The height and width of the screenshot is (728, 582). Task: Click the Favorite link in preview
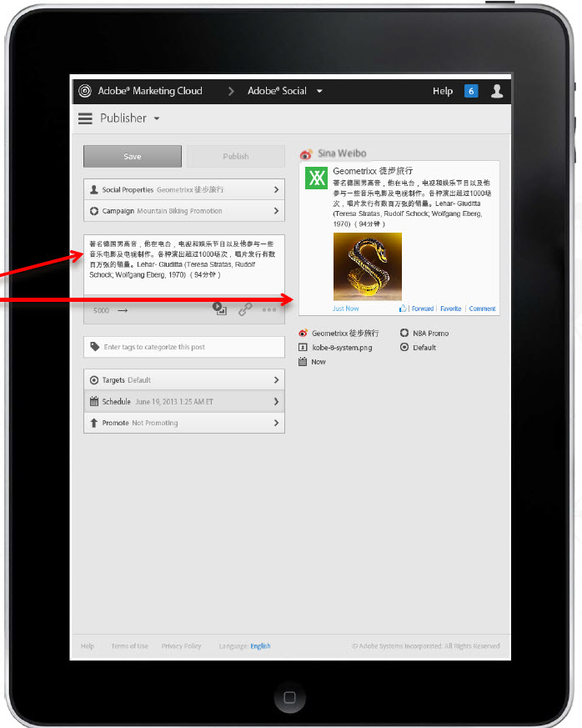pyautogui.click(x=450, y=309)
